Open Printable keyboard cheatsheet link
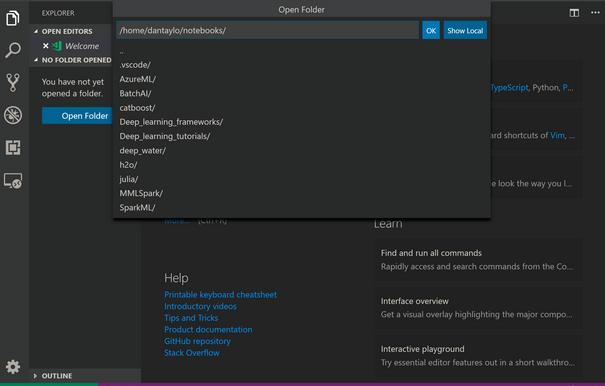Viewport: 605px width, 386px height. [x=220, y=295]
